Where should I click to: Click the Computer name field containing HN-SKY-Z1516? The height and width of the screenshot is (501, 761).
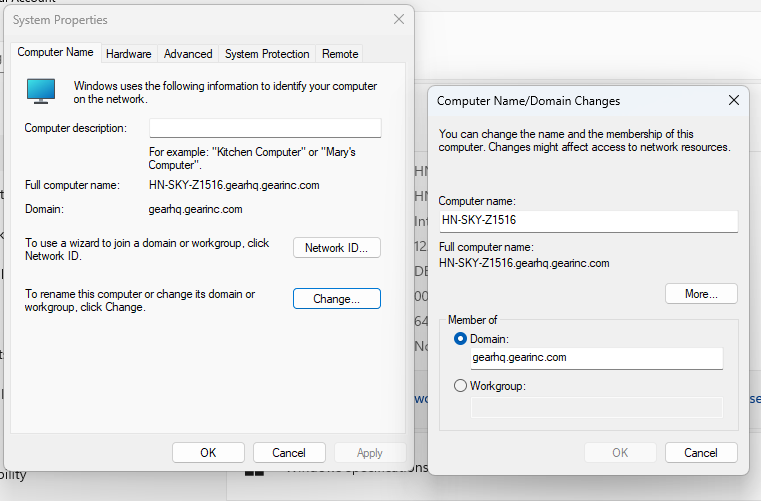(588, 221)
